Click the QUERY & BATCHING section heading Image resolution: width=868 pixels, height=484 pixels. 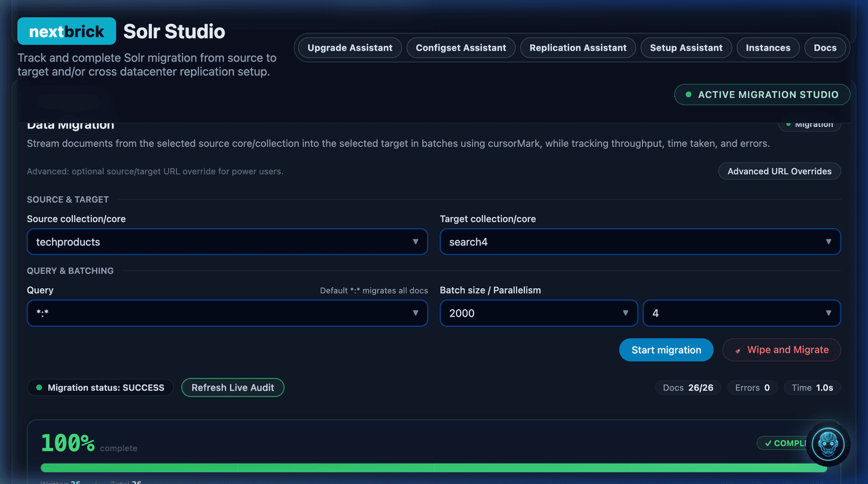click(70, 270)
